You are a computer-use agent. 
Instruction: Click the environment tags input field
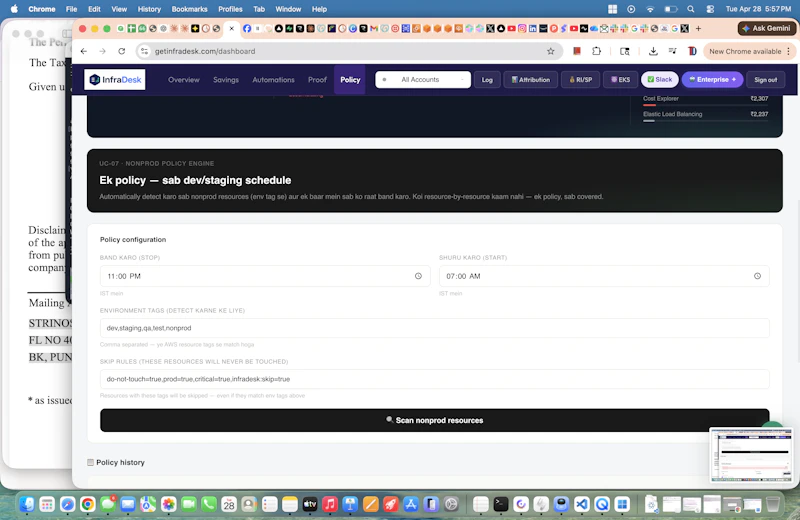click(x=435, y=328)
